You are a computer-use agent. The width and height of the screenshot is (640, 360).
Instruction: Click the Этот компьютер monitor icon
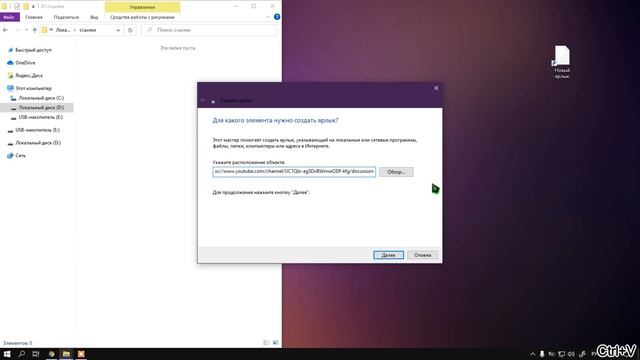[10, 88]
